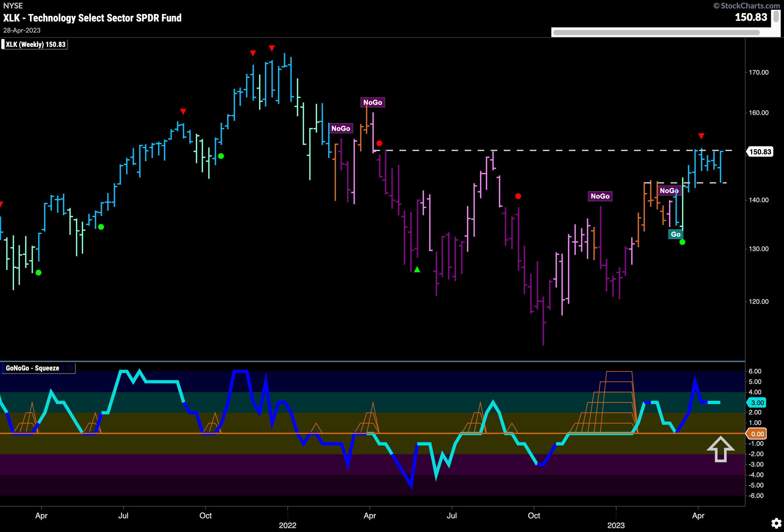Click the vertical scrollbar handle beside the price

click(x=776, y=16)
